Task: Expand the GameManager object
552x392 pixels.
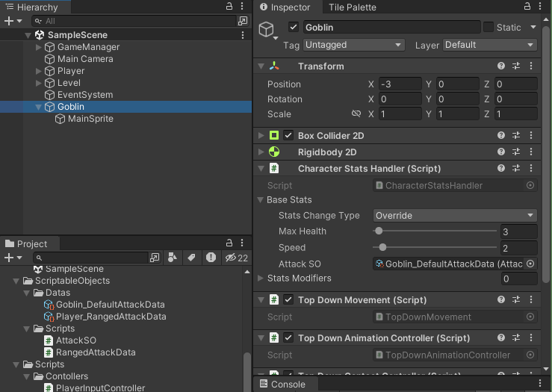Action: pos(39,47)
